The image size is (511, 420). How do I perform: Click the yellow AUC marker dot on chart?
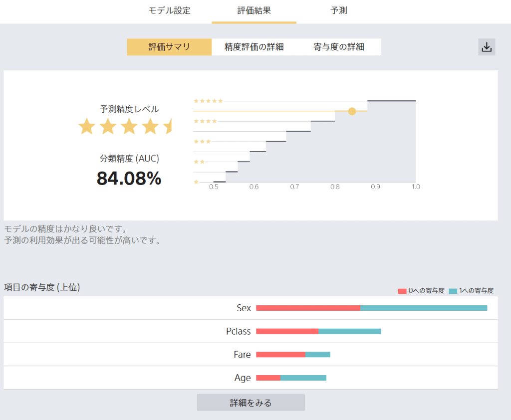coord(352,111)
